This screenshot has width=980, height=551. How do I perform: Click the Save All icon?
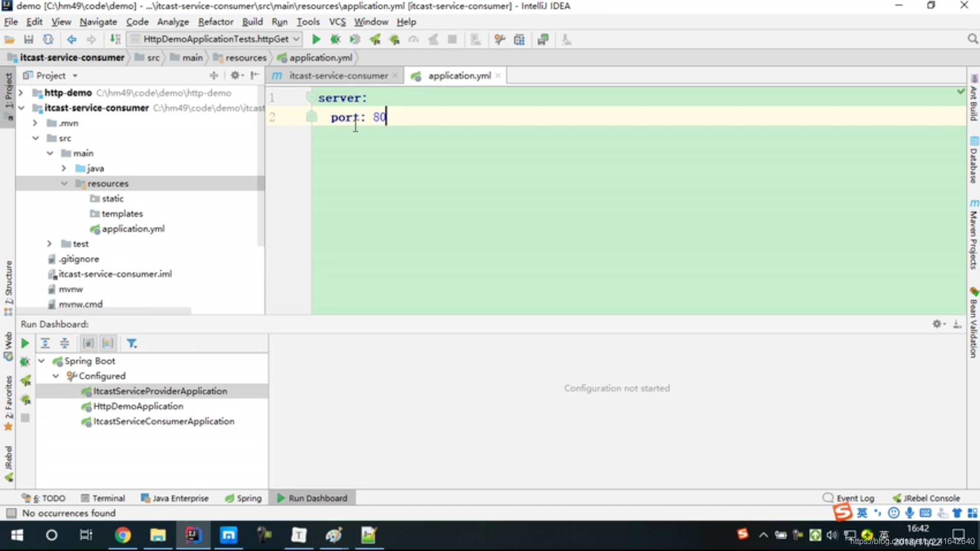coord(29,39)
